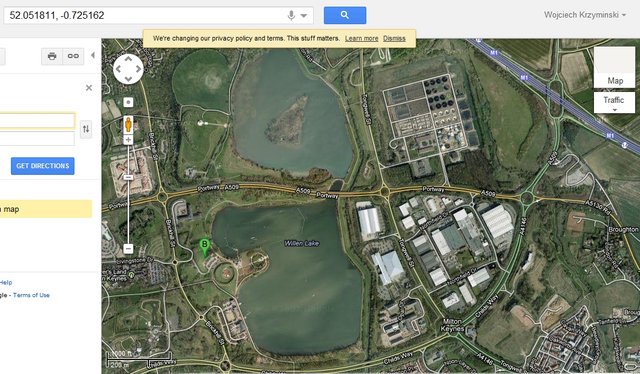Pan map right with arrow control
Screen dimensions: 640x374
(138, 69)
